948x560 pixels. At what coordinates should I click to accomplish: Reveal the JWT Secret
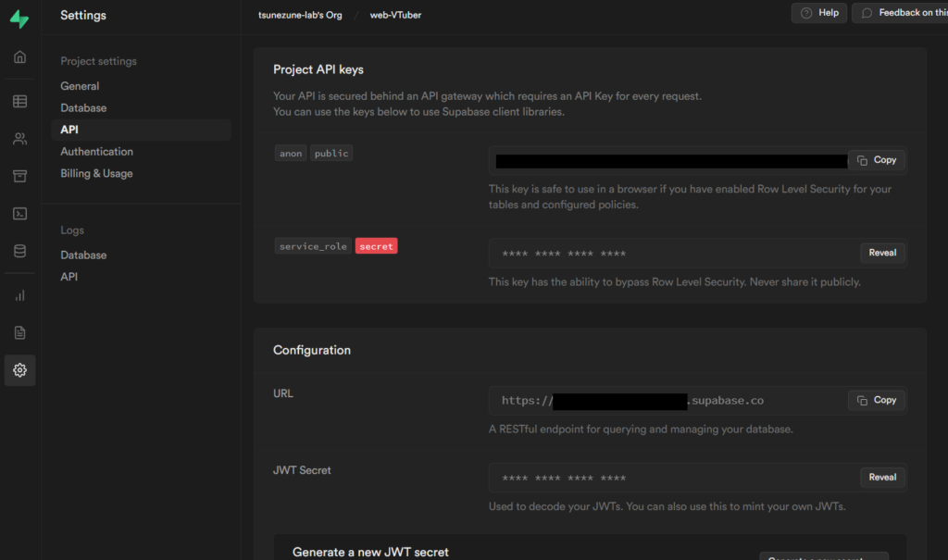click(882, 478)
